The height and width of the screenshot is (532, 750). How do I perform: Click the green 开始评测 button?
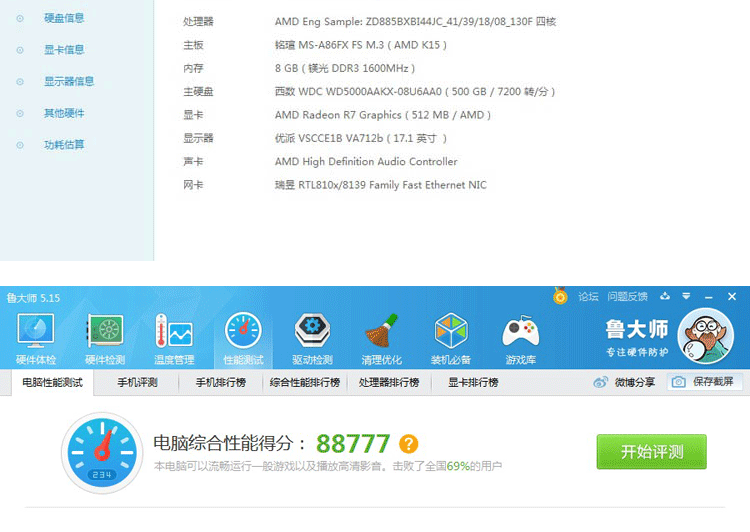(651, 452)
